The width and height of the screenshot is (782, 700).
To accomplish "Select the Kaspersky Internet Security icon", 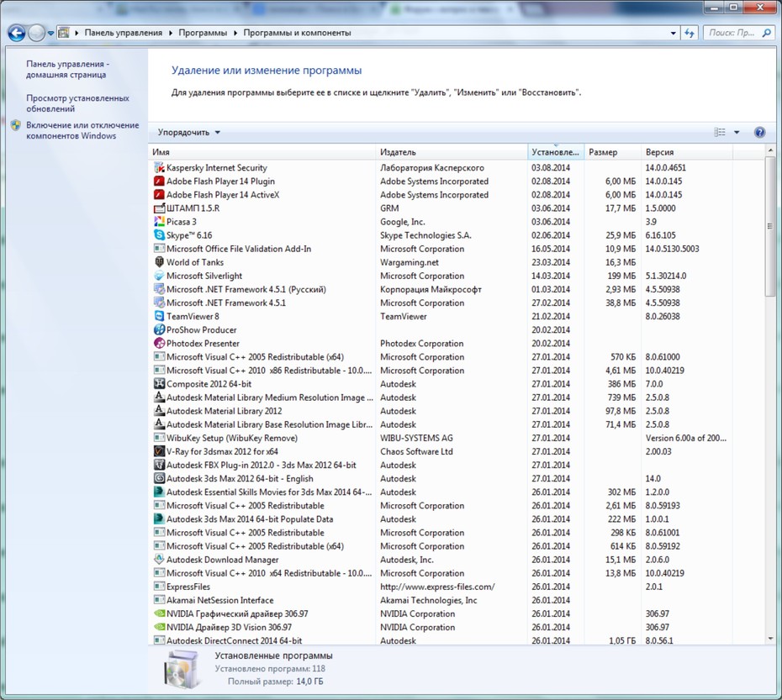I will point(159,167).
